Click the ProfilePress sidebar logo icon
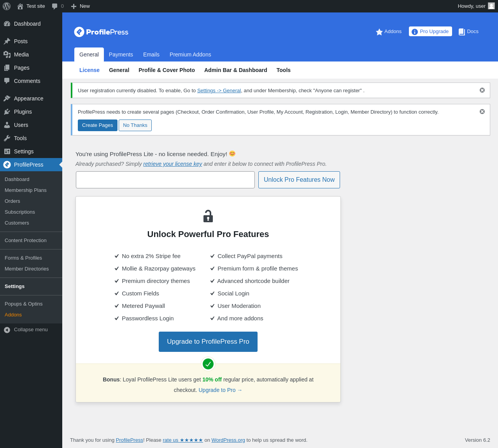Image resolution: width=498 pixels, height=448 pixels. click(x=7, y=165)
